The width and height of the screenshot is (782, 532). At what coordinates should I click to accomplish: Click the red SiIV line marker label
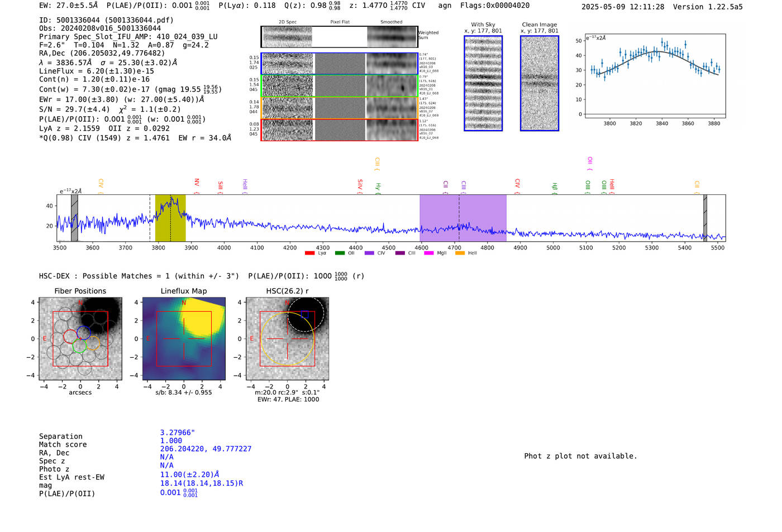[x=360, y=185]
